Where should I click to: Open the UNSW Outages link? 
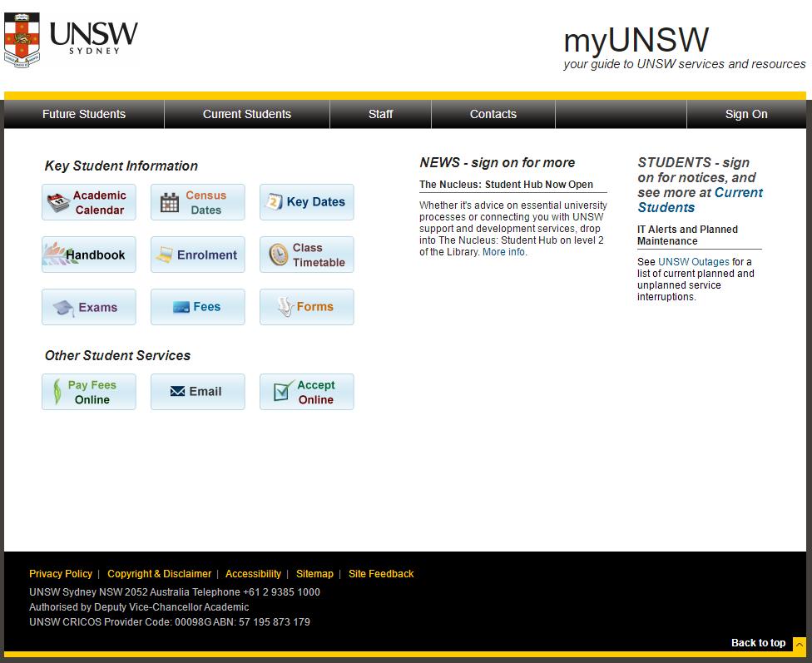693,262
